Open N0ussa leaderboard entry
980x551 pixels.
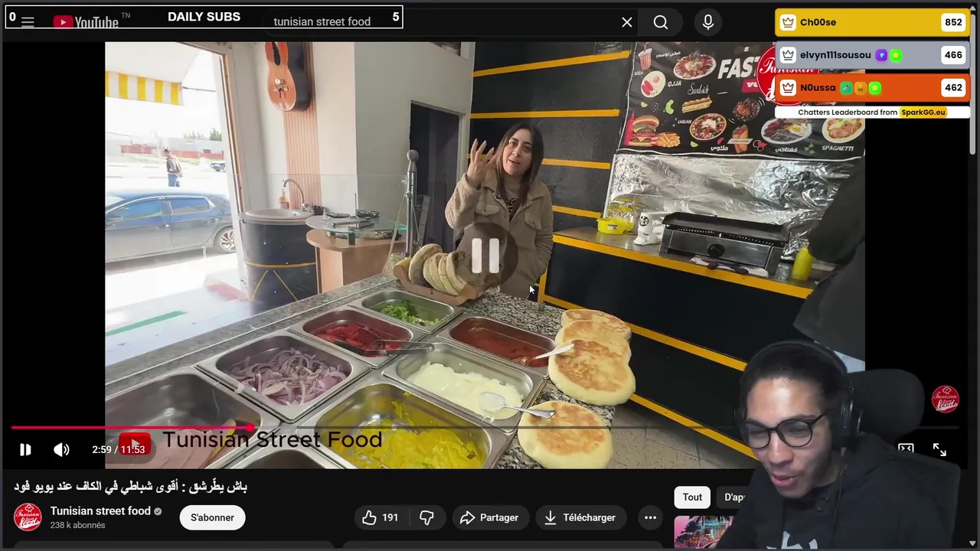pos(873,88)
